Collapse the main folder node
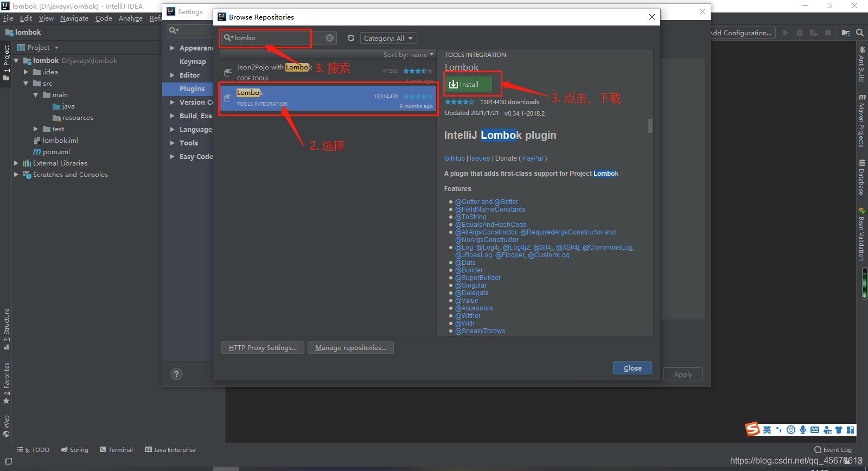 pos(36,95)
